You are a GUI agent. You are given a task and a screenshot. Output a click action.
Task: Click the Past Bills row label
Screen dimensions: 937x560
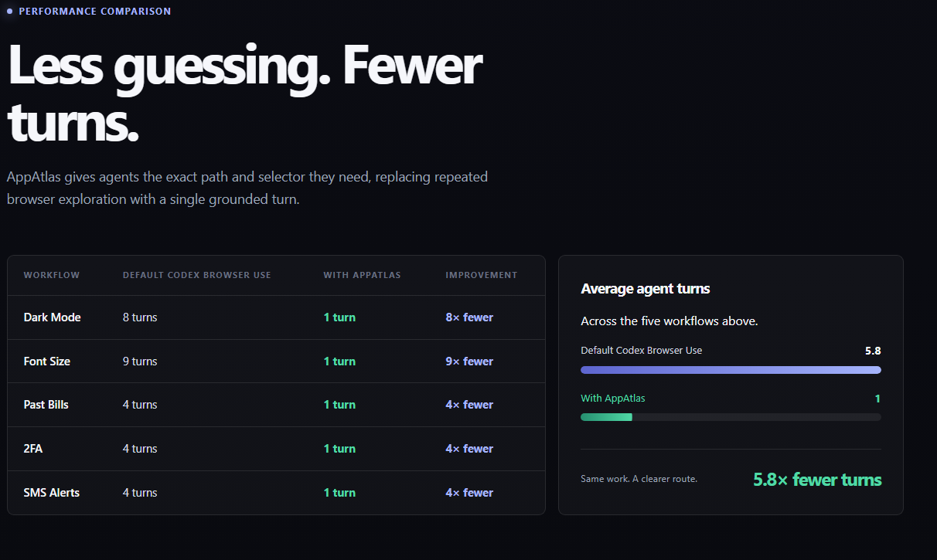point(46,405)
